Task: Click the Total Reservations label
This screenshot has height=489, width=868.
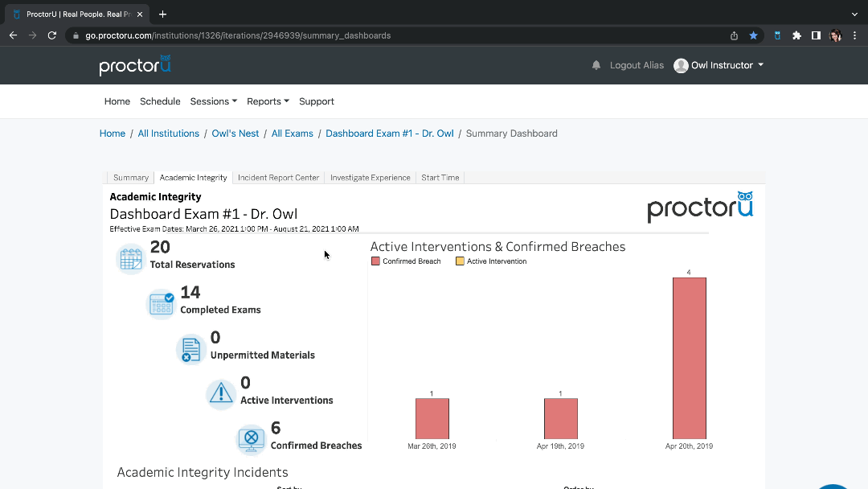Action: click(x=193, y=265)
